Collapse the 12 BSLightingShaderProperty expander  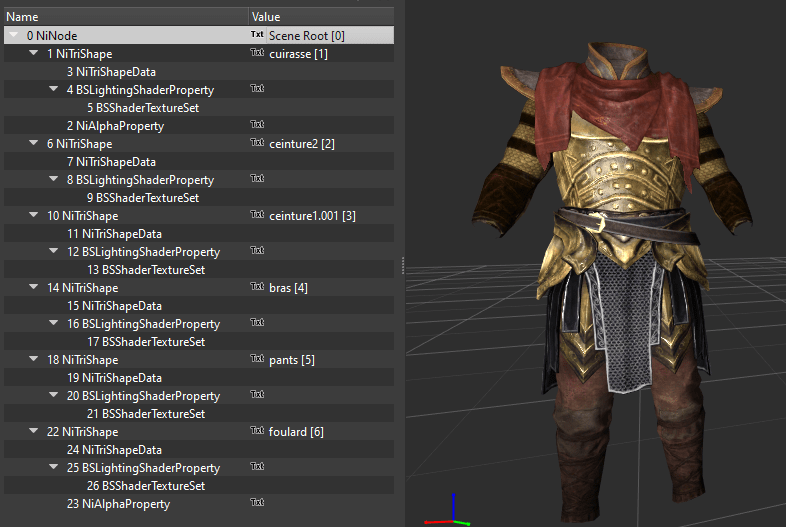tap(54, 251)
